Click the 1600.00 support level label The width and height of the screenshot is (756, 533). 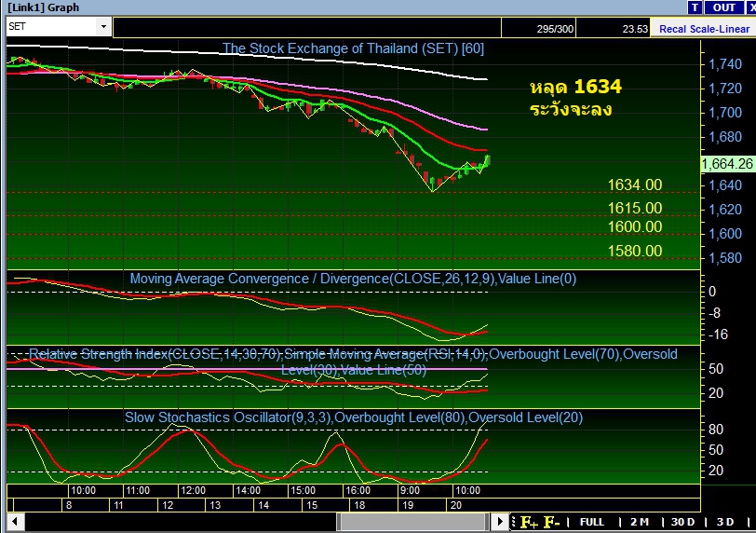pos(635,226)
